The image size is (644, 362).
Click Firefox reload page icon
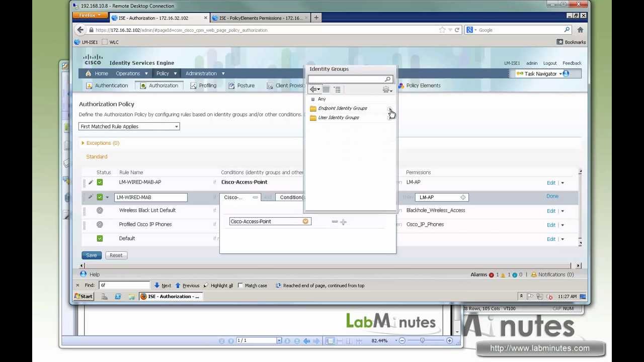tap(457, 30)
